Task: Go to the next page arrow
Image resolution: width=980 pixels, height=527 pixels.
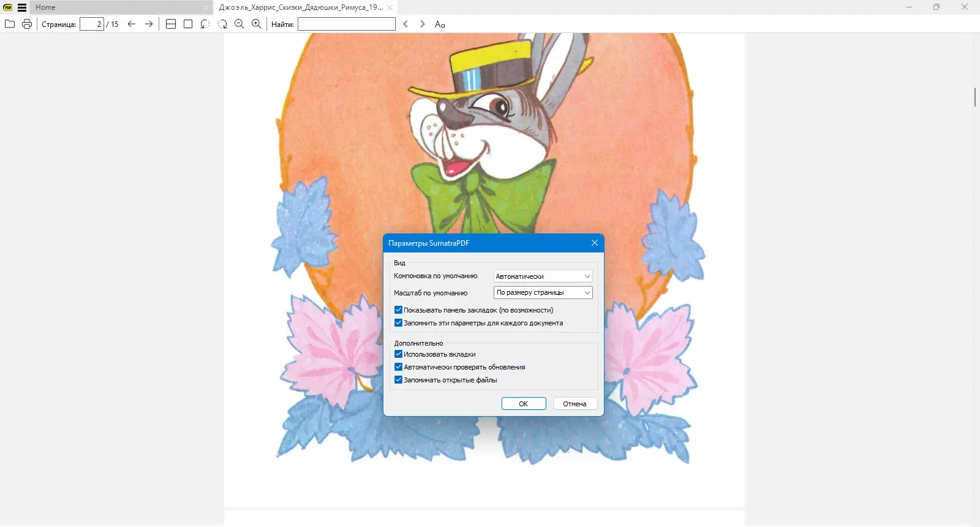Action: pyautogui.click(x=149, y=24)
